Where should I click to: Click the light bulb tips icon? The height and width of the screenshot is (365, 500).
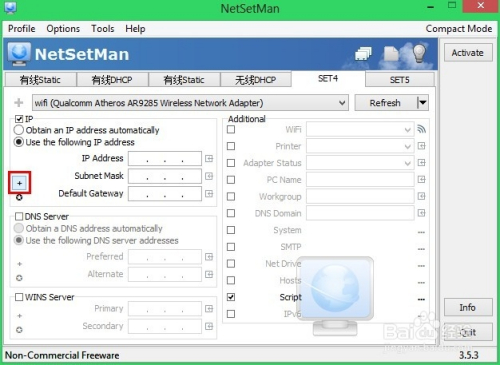[419, 53]
